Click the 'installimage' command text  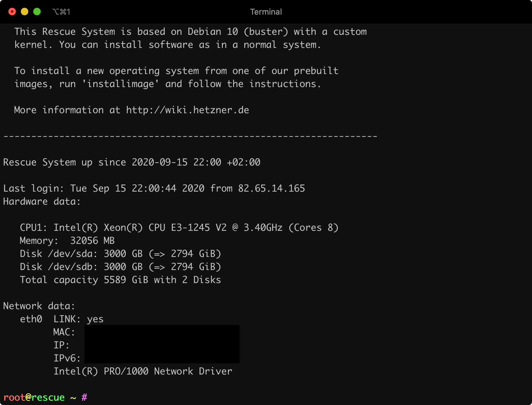coord(121,84)
